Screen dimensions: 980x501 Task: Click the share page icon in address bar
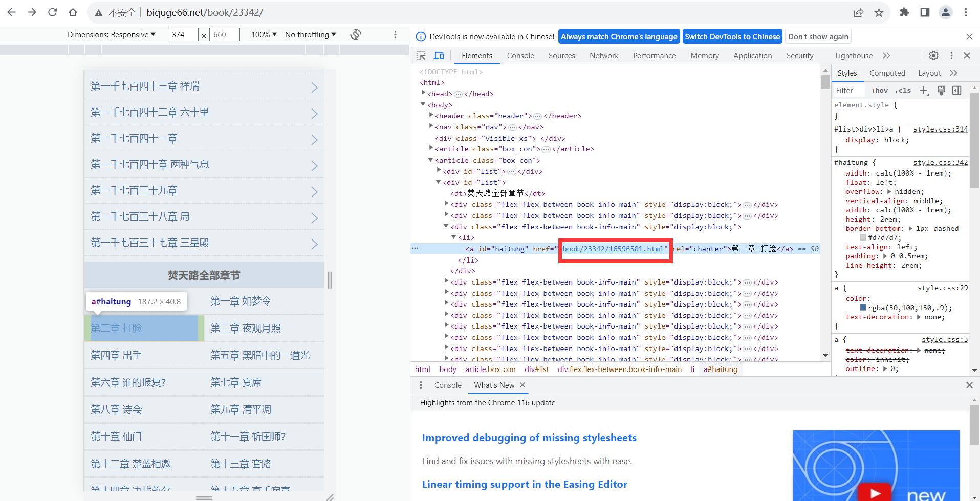point(858,13)
